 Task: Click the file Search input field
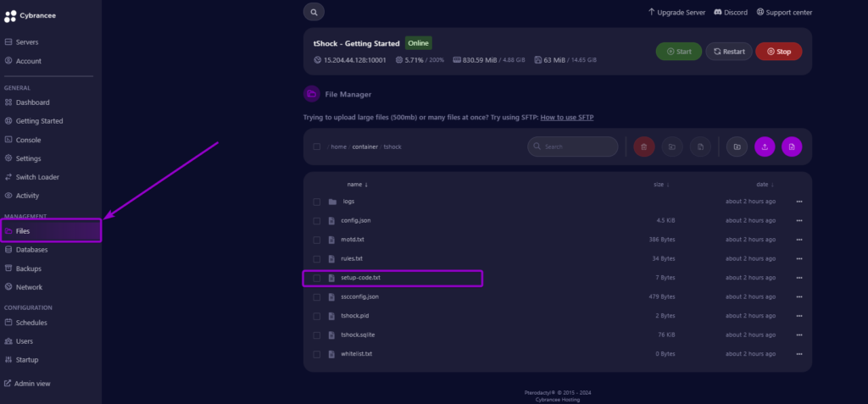point(572,147)
